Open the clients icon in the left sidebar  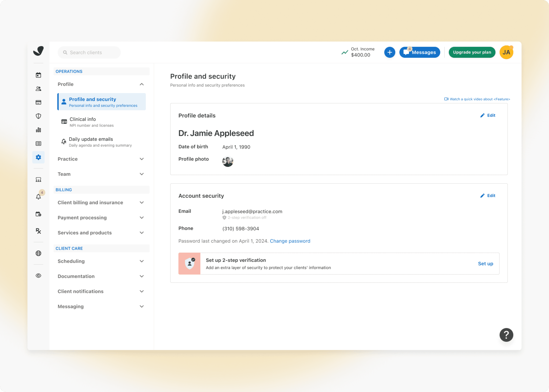pos(38,89)
